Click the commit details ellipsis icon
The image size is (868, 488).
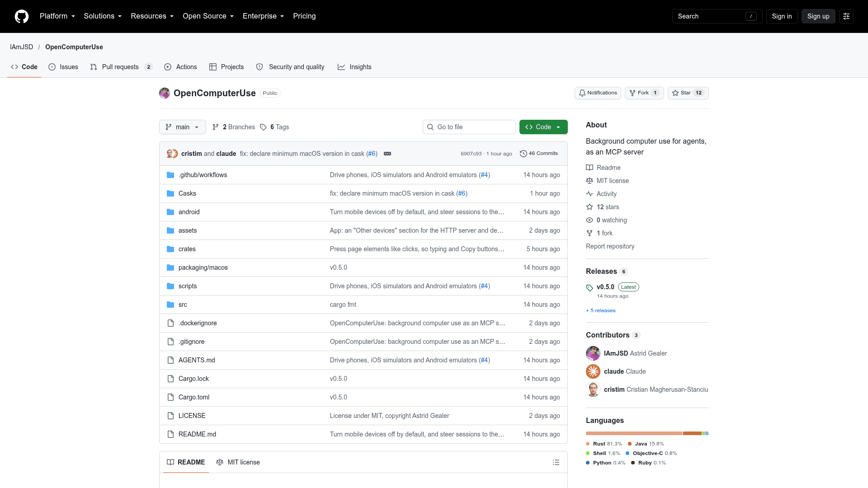coord(387,154)
